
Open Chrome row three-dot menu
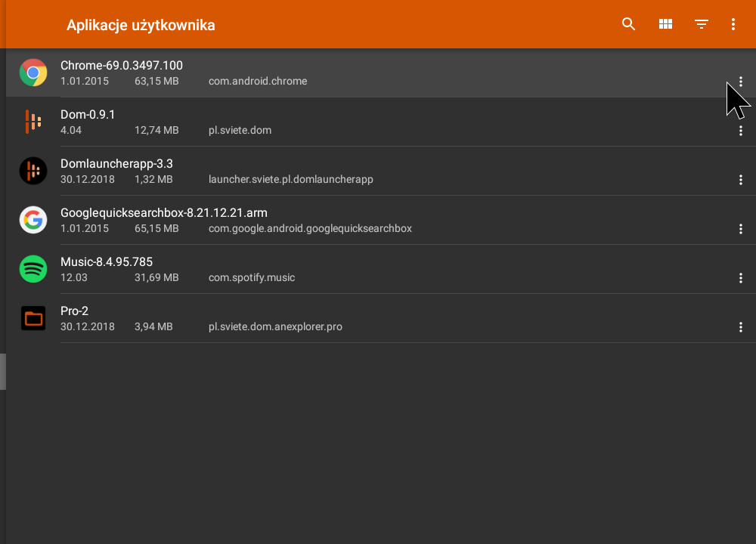pos(741,82)
